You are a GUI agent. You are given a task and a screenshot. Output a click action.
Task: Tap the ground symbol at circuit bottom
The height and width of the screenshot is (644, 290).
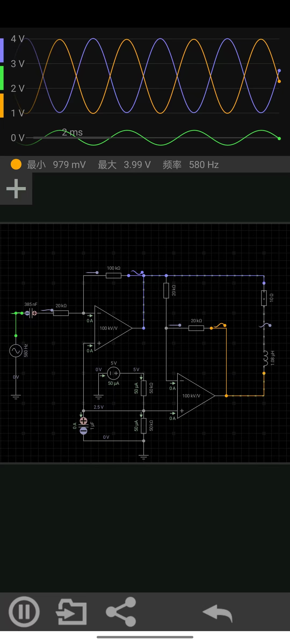[144, 457]
